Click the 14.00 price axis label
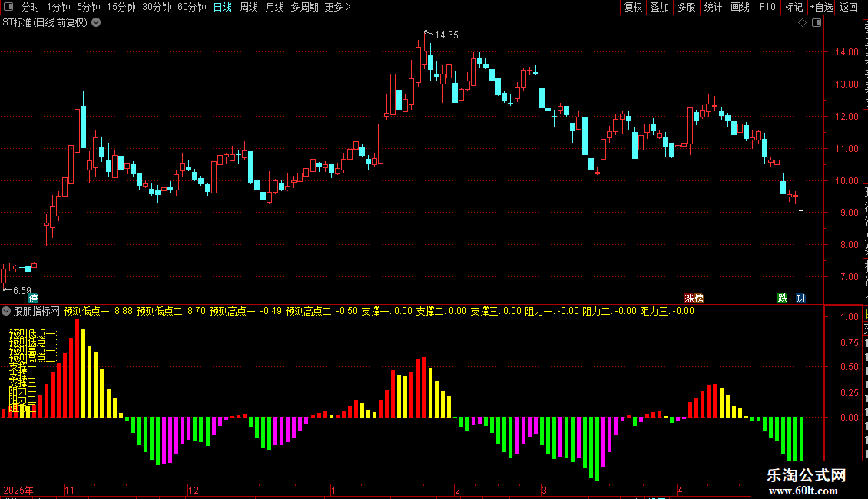Image resolution: width=868 pixels, height=499 pixels. (x=847, y=52)
